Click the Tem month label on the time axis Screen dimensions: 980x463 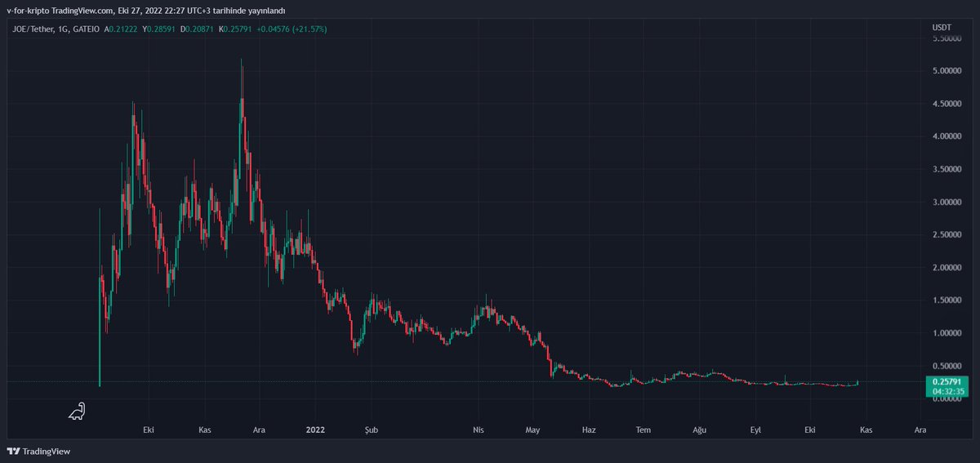point(644,429)
